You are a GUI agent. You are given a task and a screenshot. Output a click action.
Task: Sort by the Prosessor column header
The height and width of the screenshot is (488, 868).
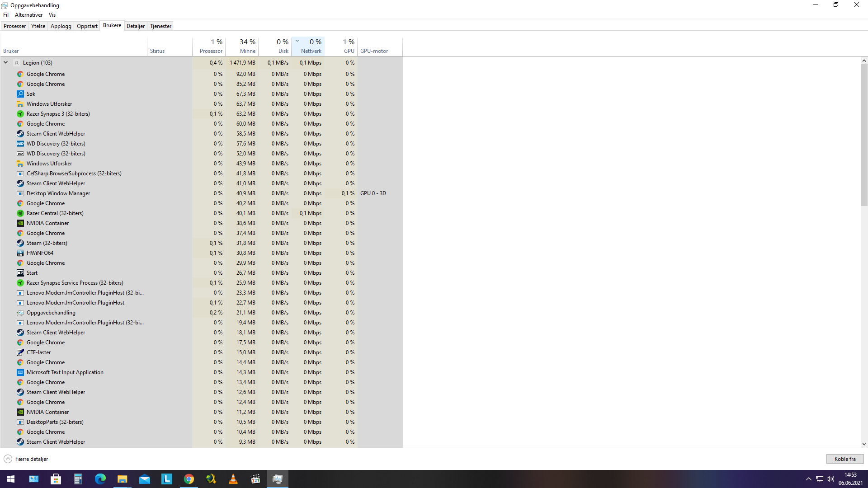click(x=209, y=46)
